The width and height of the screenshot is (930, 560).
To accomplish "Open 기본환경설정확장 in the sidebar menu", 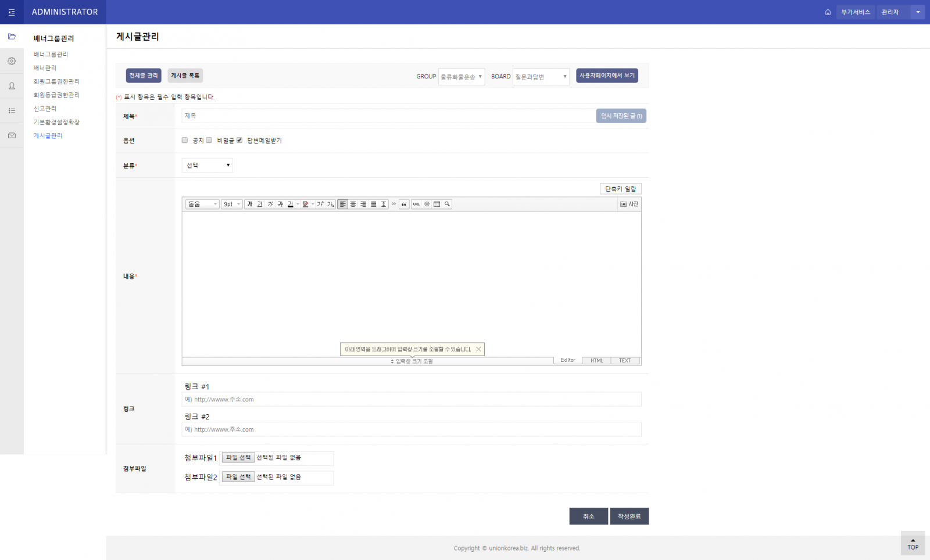I will (56, 122).
